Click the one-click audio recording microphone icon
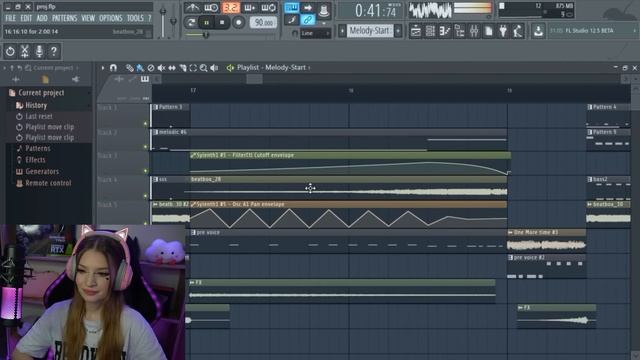The image size is (640, 360). 39,51
